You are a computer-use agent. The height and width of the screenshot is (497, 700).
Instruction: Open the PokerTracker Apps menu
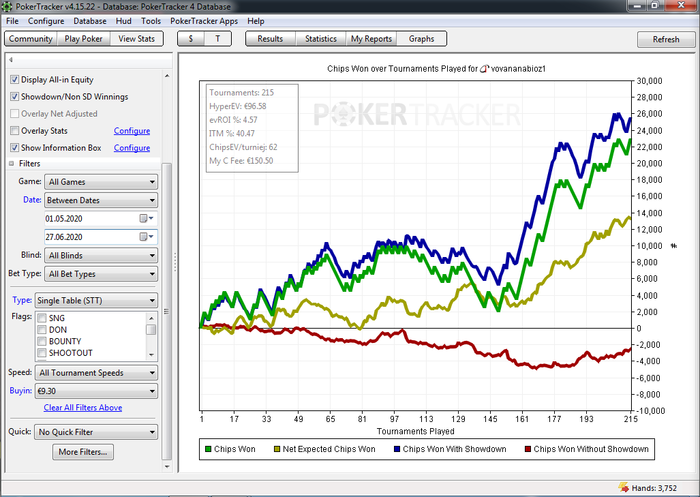204,21
